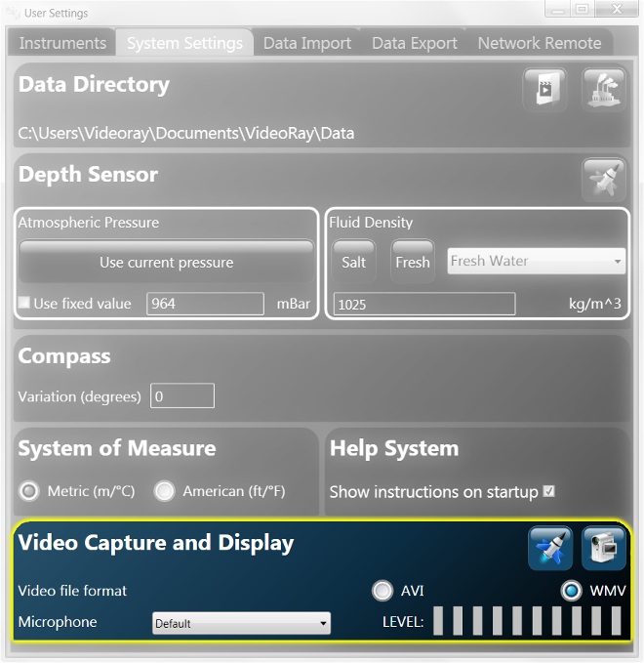Select American (ft/°F) radio button
Viewport: 644px width, 663px height.
tap(164, 491)
